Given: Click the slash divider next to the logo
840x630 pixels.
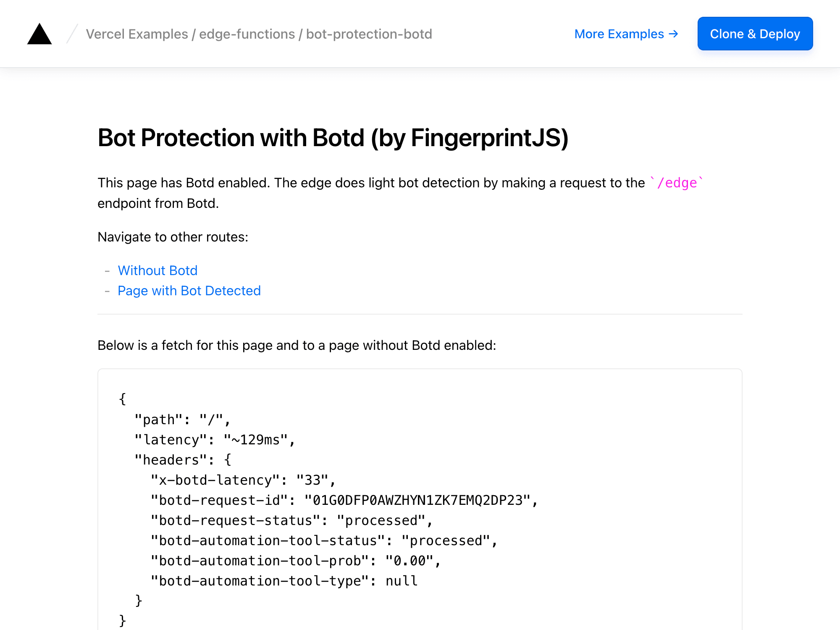Looking at the screenshot, I should tap(72, 34).
